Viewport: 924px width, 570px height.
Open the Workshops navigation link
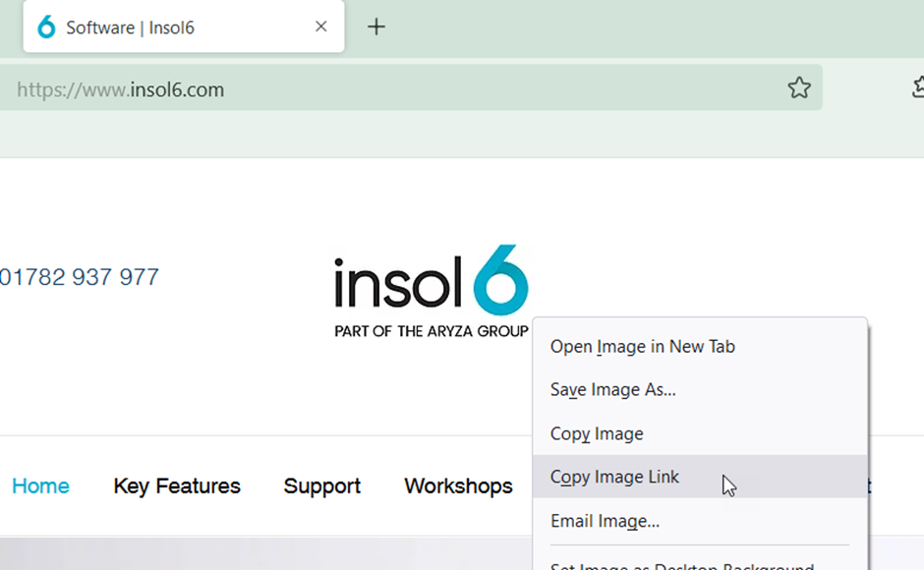[x=458, y=485]
